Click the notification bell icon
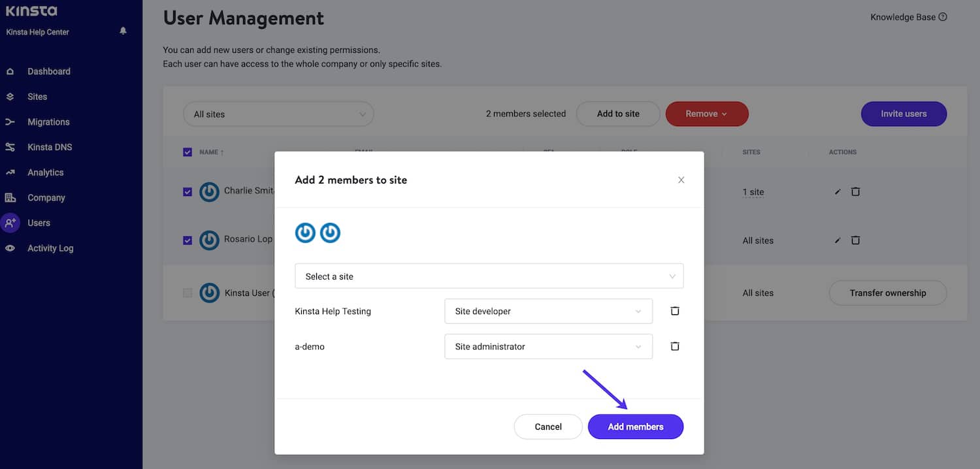980x469 pixels. coord(123,31)
